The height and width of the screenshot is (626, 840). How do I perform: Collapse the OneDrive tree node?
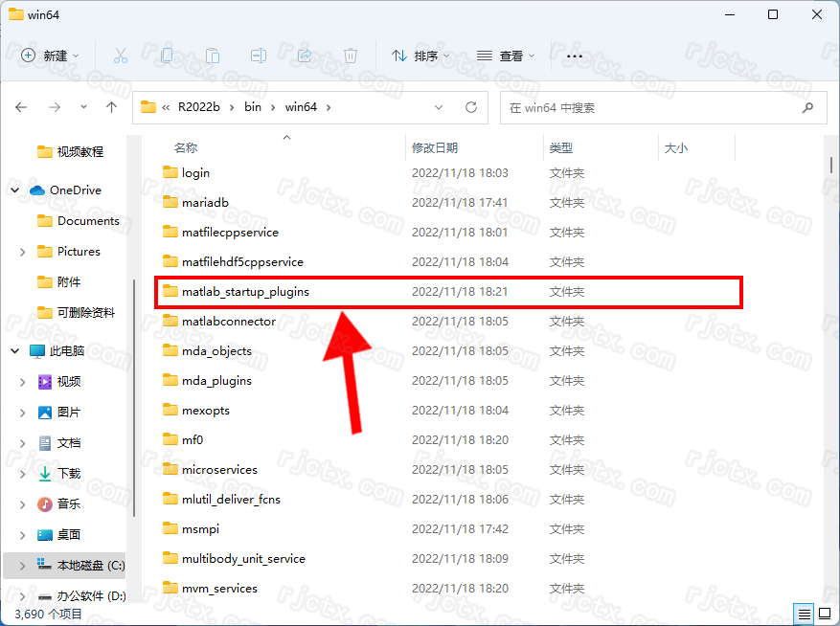click(x=15, y=190)
